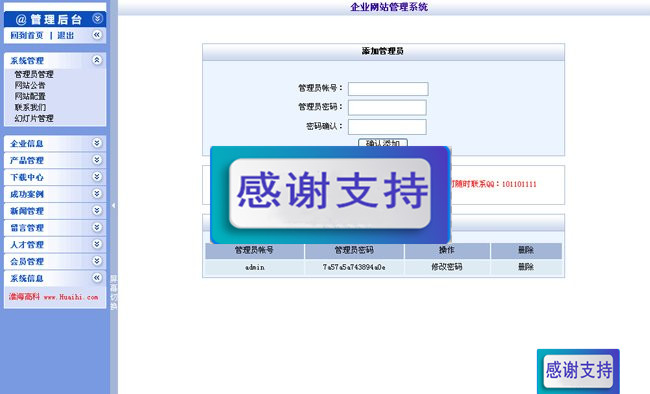Click the 管理员密码 input field
The height and width of the screenshot is (394, 650).
tap(387, 107)
